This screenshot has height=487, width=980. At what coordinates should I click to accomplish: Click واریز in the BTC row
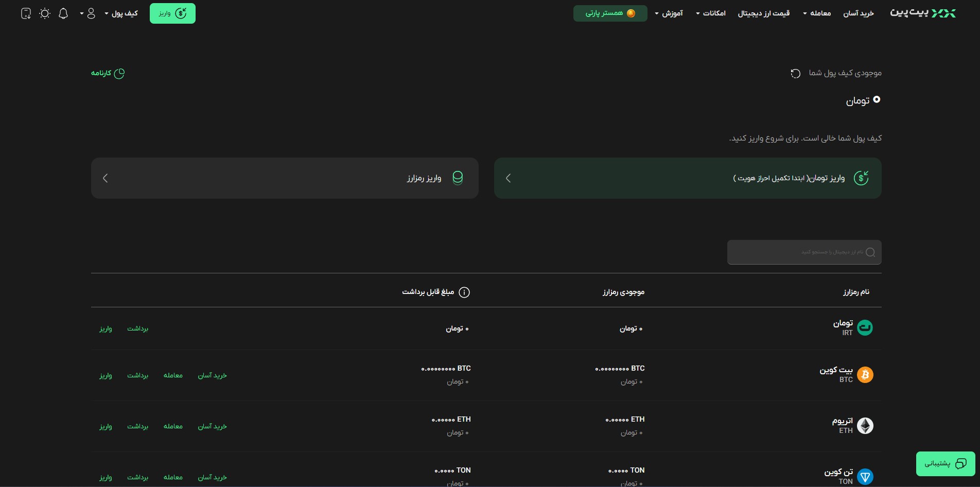pyautogui.click(x=106, y=375)
